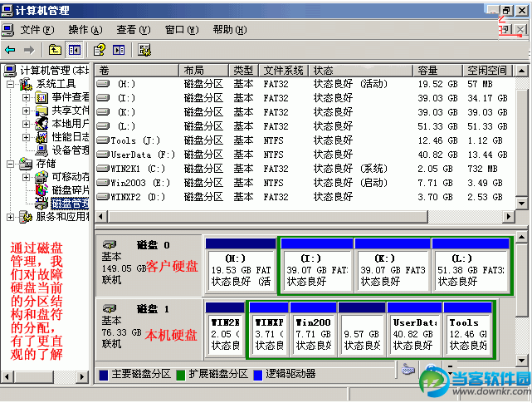Screen dimensions: 532x403
Task: Click the tree pane scroll right arrow
Action: pyautogui.click(x=81, y=376)
